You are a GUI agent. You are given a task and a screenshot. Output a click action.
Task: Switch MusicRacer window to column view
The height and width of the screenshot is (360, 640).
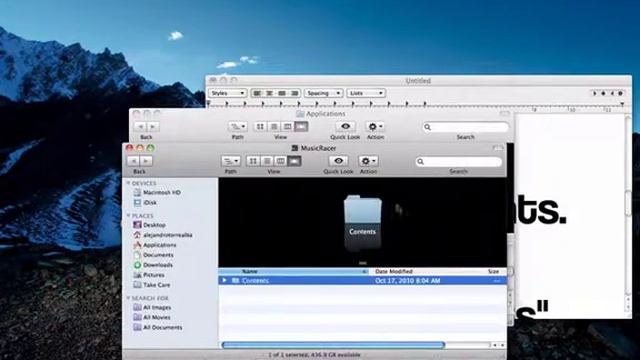coord(281,161)
